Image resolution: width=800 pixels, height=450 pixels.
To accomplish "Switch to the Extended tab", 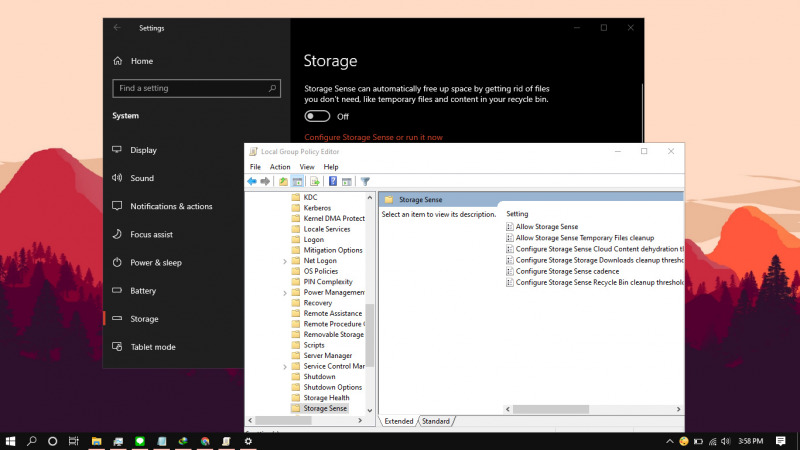I will click(398, 421).
